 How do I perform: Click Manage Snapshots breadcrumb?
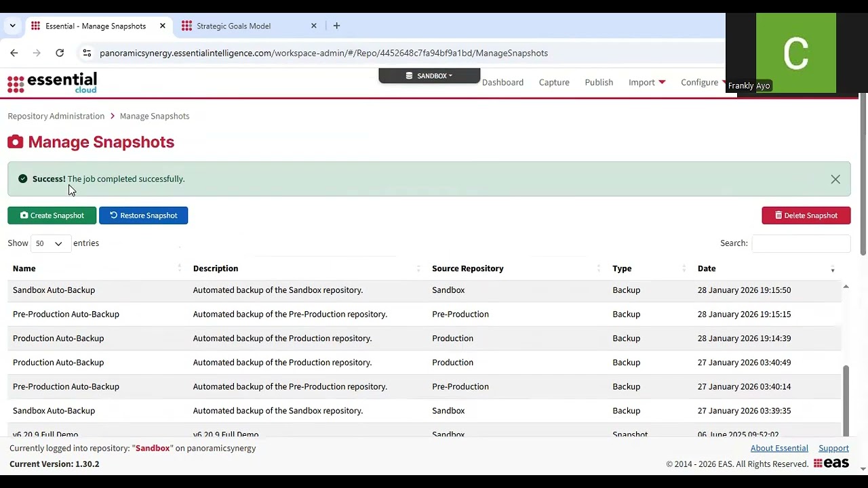pyautogui.click(x=155, y=116)
